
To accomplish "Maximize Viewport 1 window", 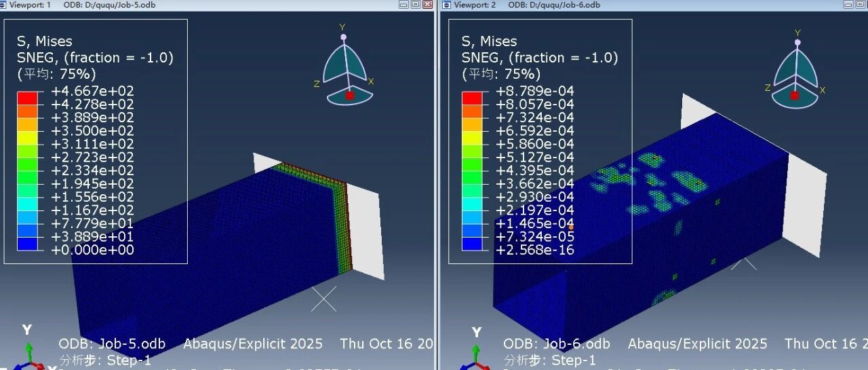I will 416,4.
